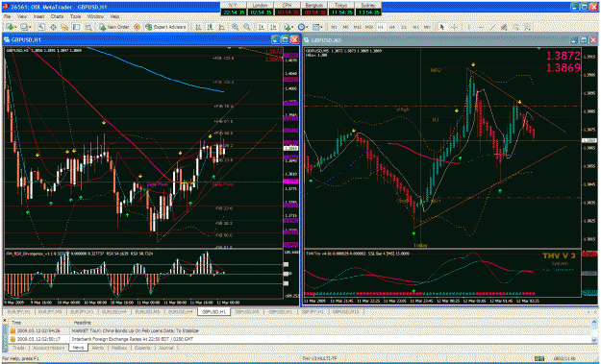
Task: Open the Journal tab in Terminal
Action: 167,348
